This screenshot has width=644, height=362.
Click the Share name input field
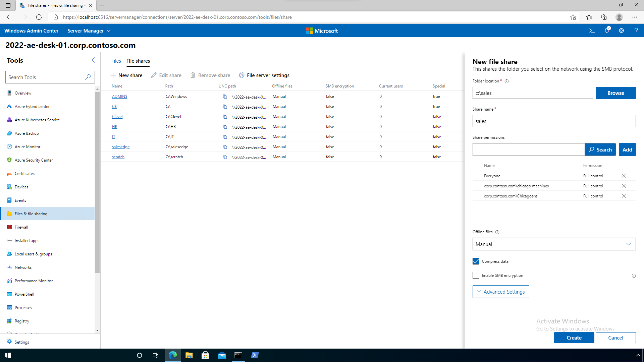554,121
